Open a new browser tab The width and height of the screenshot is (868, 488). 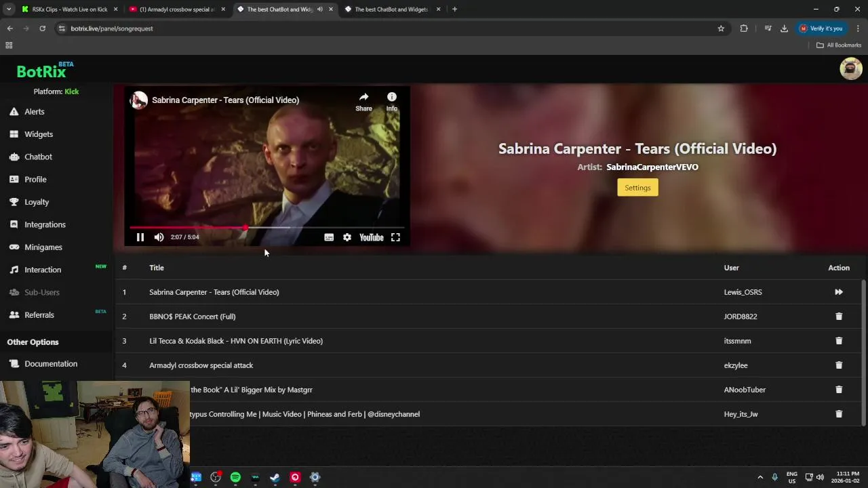(x=454, y=9)
